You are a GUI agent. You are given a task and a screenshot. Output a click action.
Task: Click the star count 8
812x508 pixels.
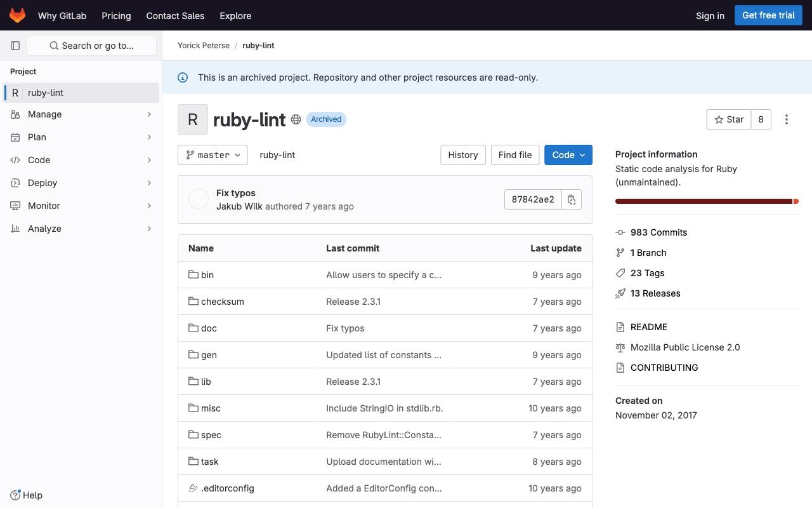tap(761, 119)
